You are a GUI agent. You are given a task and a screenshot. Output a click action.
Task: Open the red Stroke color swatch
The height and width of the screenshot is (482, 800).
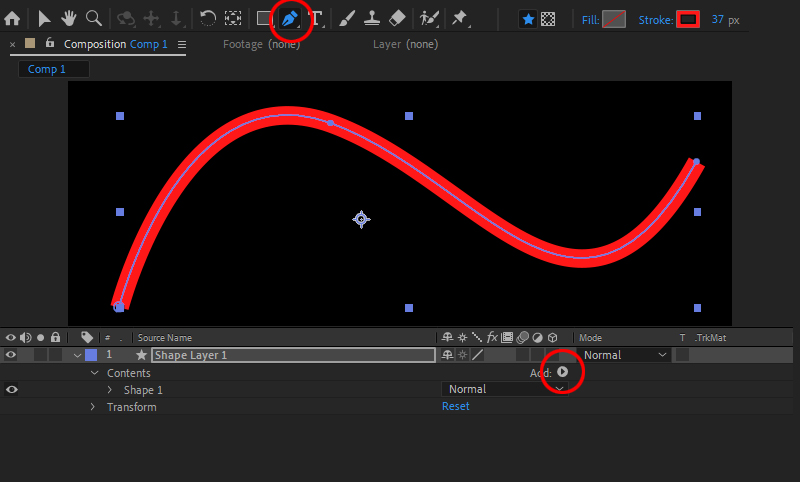click(x=687, y=19)
